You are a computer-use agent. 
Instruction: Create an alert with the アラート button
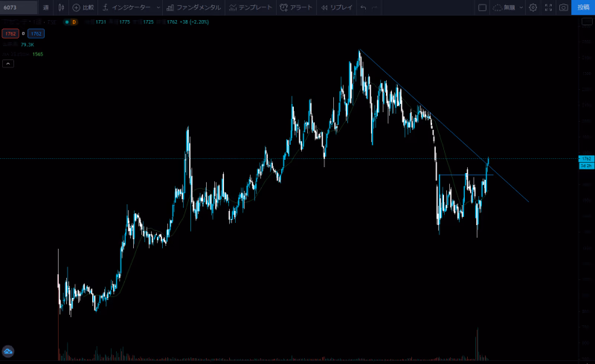point(295,7)
